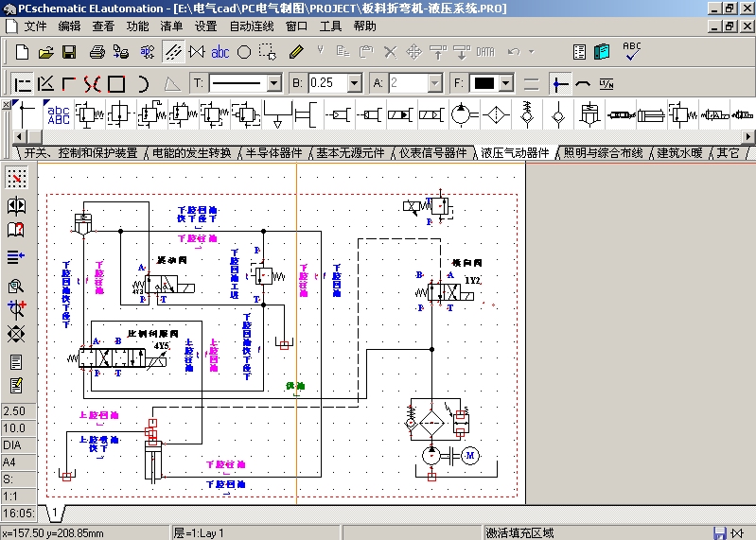The image size is (756, 540).
Task: Print the page with printer icon
Action: click(x=97, y=52)
